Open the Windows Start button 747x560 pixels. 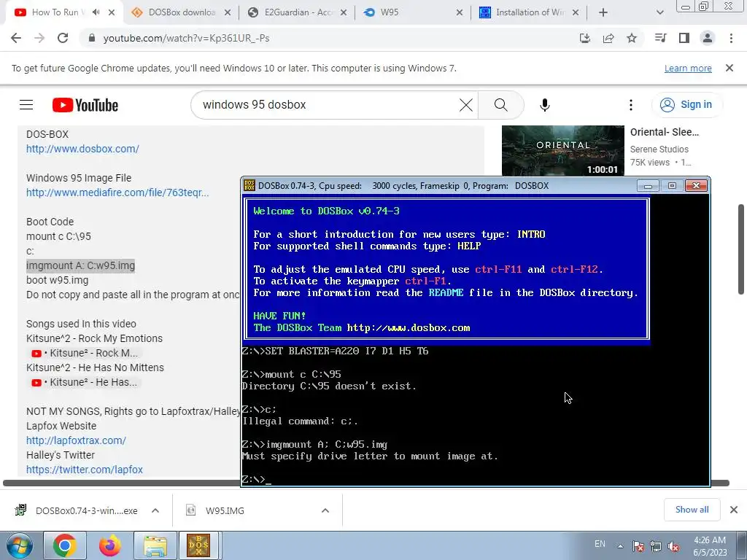[x=19, y=545]
